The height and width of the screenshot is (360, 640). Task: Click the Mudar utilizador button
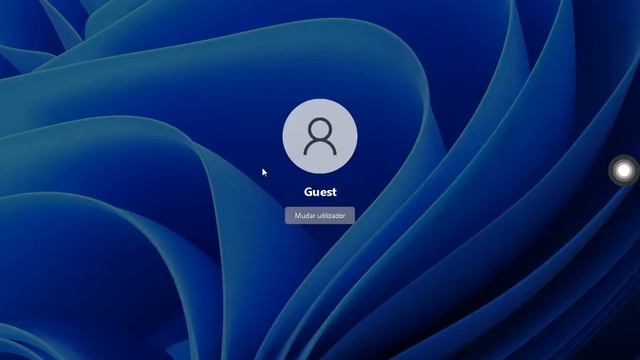pos(320,215)
